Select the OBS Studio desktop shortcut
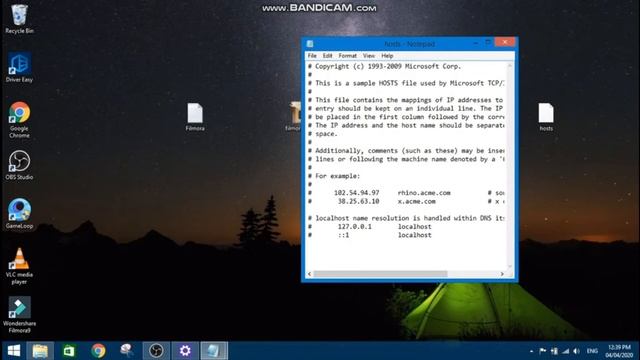 coord(19,165)
